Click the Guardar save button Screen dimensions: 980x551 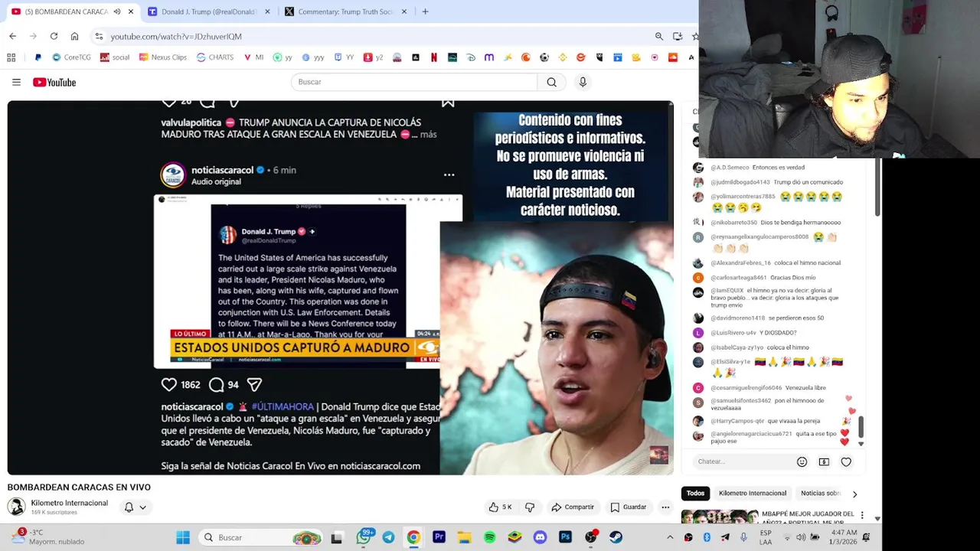pos(628,507)
